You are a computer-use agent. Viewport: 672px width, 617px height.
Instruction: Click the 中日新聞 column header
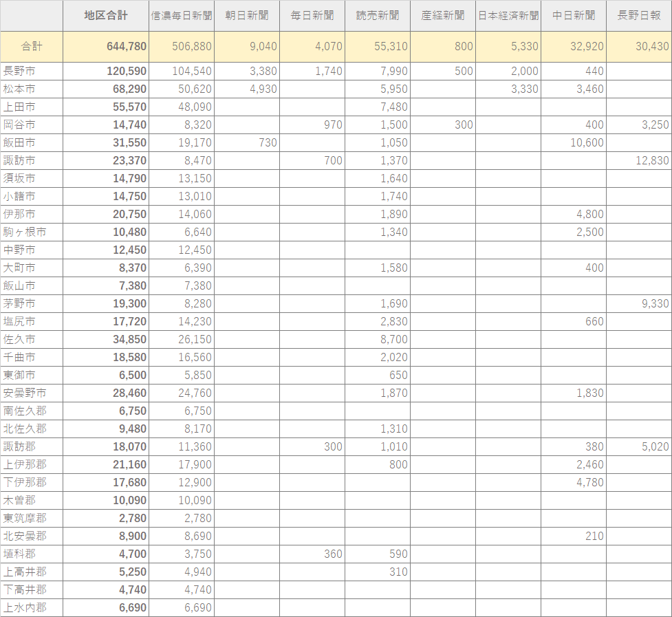click(x=574, y=16)
